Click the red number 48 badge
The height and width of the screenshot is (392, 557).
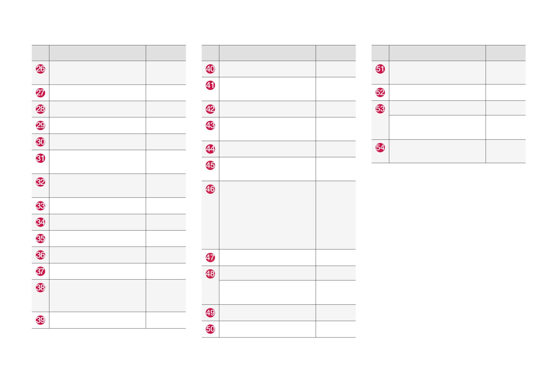[x=210, y=274]
